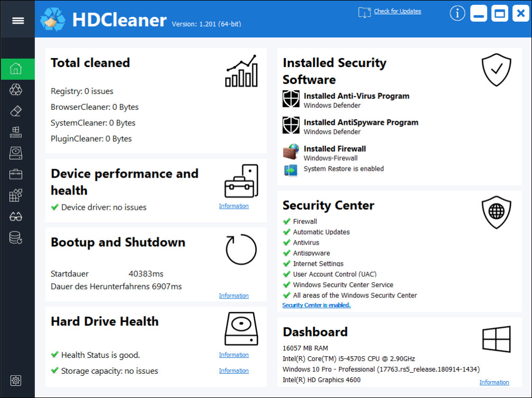Select the defrag tiles tool in the sidebar
This screenshot has width=532, height=398.
click(16, 195)
